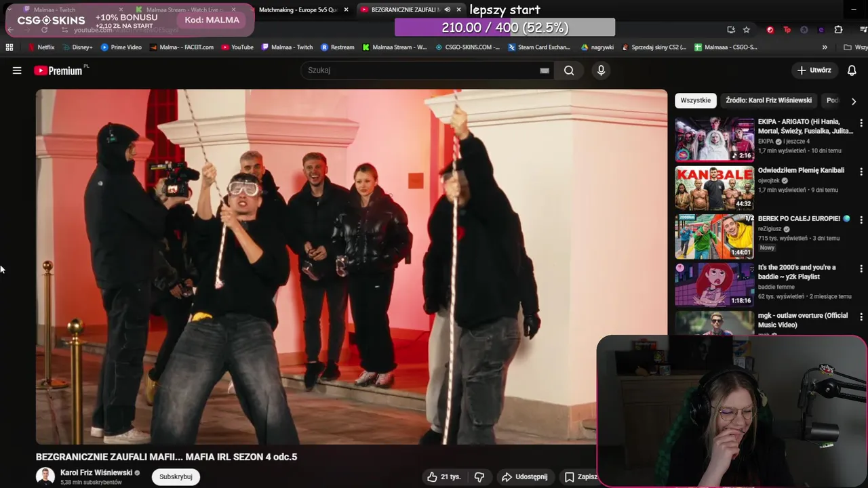Open the y2k Playlist video thumbnail
This screenshot has height=488, width=868.
point(714,285)
